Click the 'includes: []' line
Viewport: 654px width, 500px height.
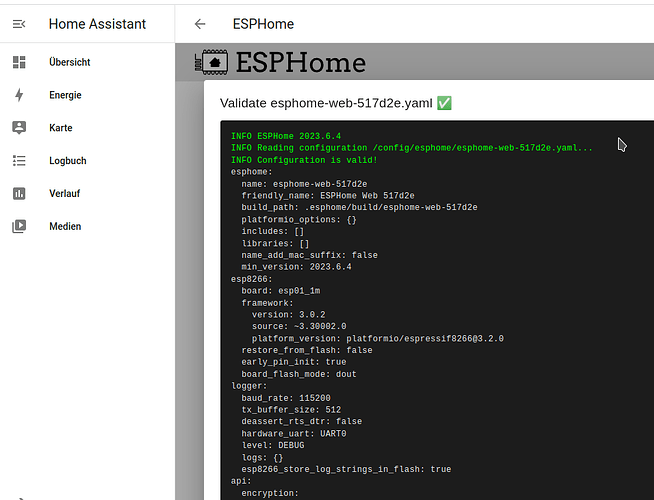click(273, 231)
